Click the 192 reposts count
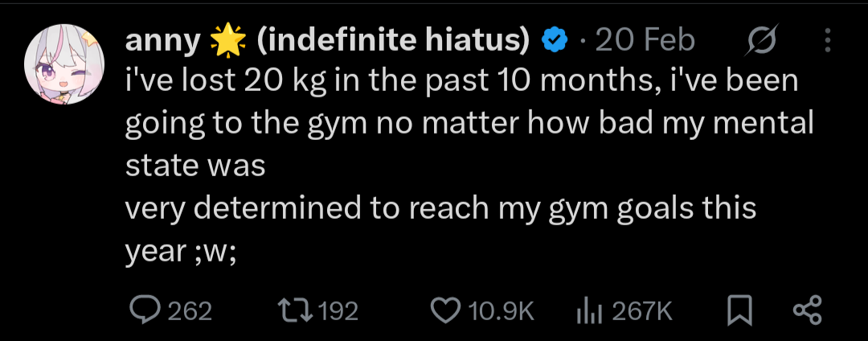 pos(338,310)
